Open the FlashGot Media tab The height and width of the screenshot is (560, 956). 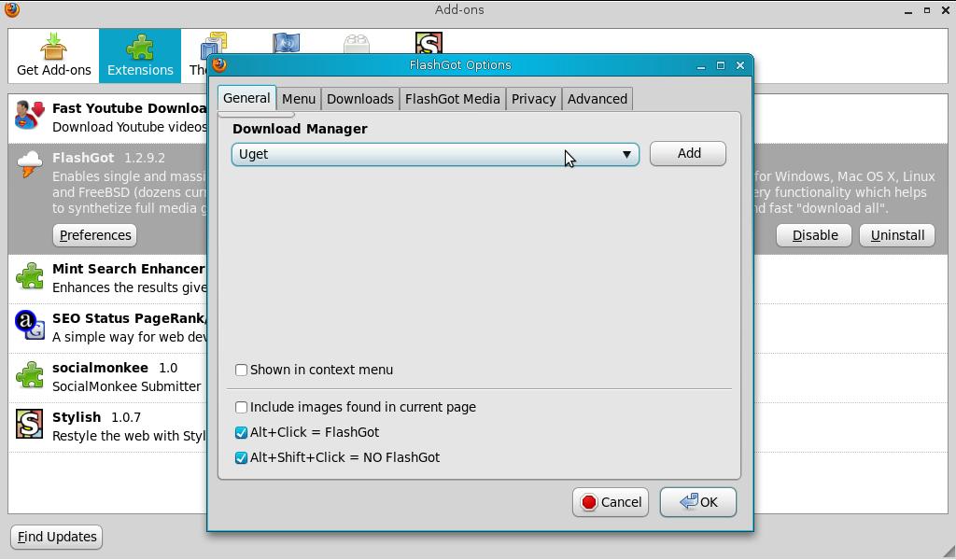point(452,98)
